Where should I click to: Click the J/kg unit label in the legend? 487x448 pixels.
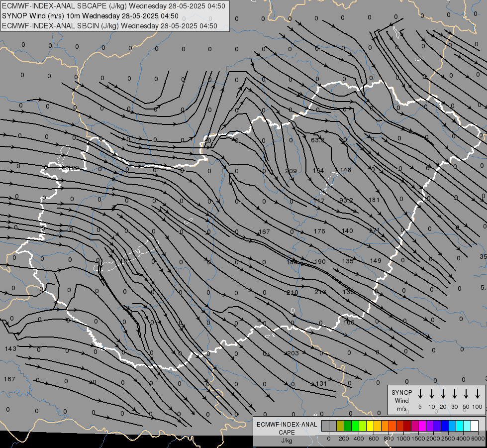(287, 441)
